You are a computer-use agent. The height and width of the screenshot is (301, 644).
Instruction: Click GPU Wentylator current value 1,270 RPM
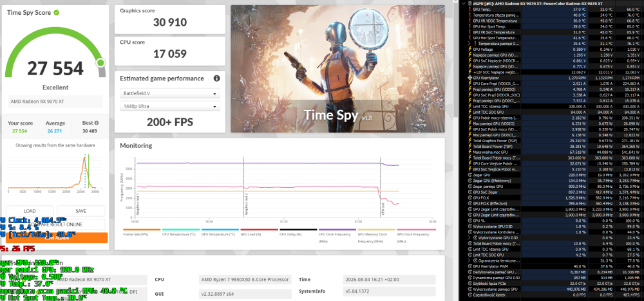(x=576, y=78)
